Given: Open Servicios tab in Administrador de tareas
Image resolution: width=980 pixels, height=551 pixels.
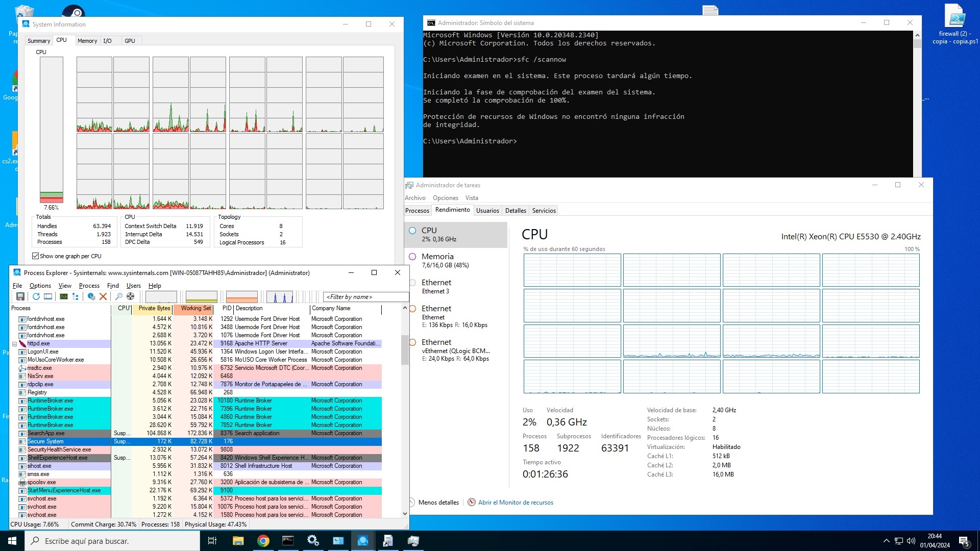Looking at the screenshot, I should point(544,211).
